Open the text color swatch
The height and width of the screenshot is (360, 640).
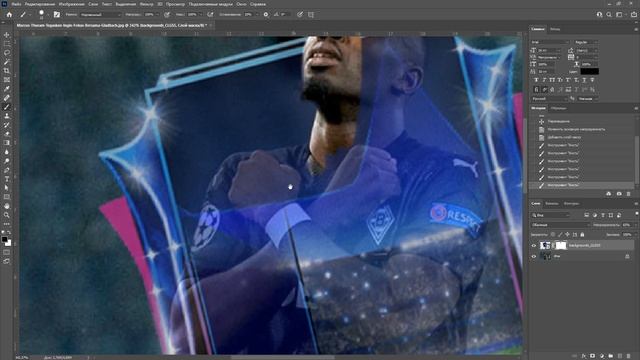(x=589, y=71)
